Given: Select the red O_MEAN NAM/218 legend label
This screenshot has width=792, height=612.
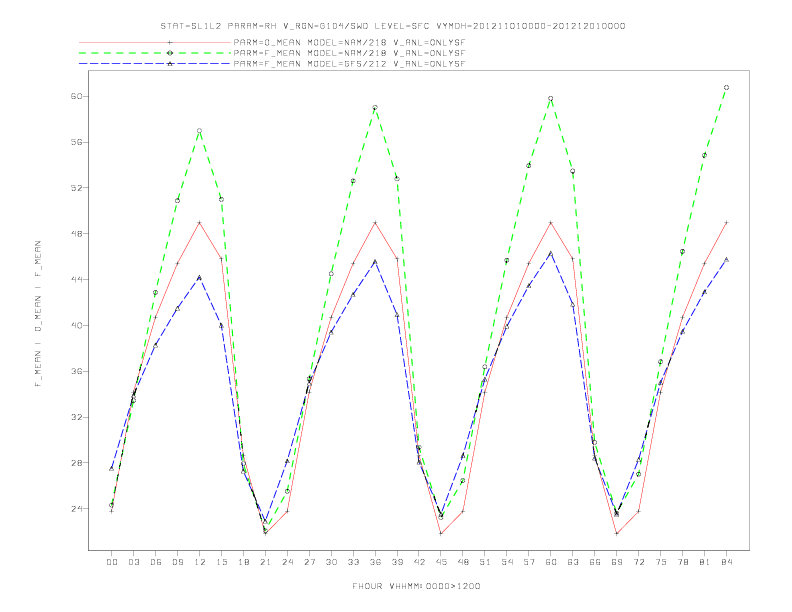Looking at the screenshot, I should [x=349, y=42].
